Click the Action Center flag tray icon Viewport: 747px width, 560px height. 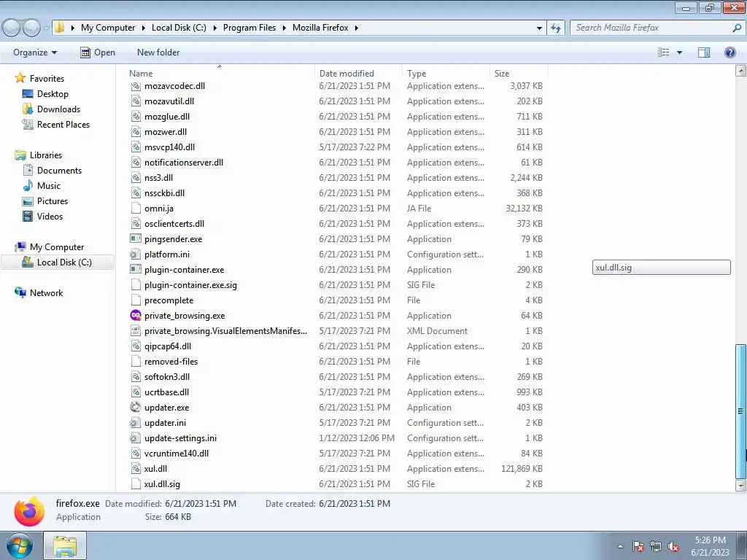click(638, 546)
